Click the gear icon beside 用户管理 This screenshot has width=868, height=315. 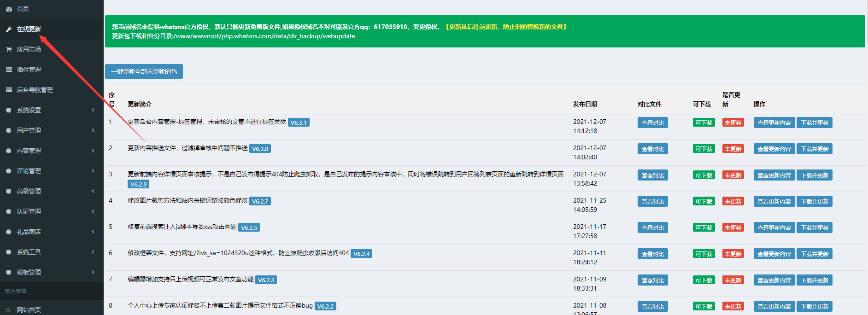click(9, 130)
